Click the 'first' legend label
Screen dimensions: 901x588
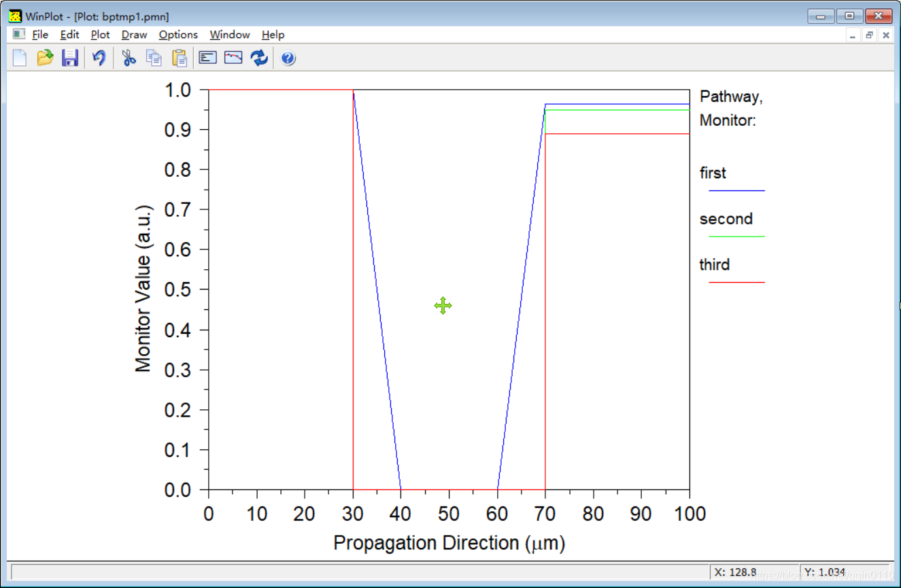point(713,173)
